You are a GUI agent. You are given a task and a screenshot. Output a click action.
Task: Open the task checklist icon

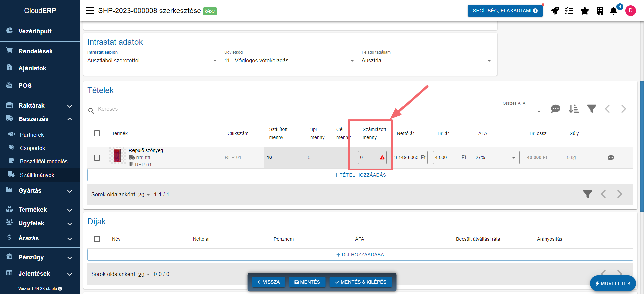(x=569, y=11)
